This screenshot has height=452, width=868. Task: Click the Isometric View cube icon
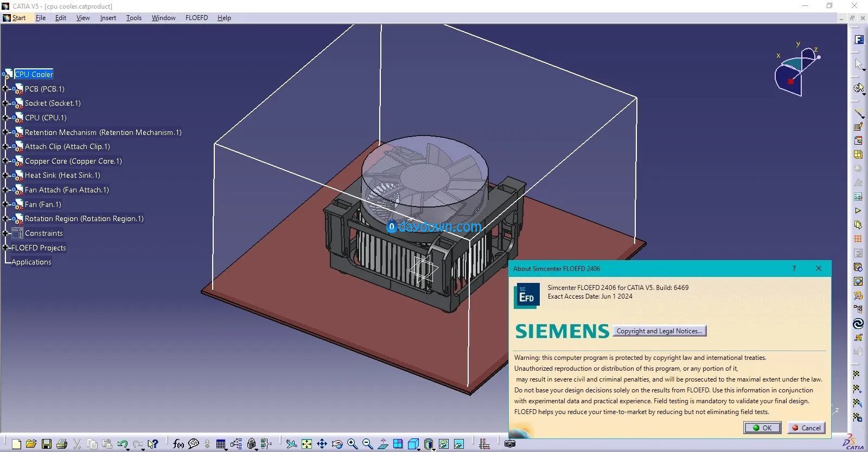413,444
